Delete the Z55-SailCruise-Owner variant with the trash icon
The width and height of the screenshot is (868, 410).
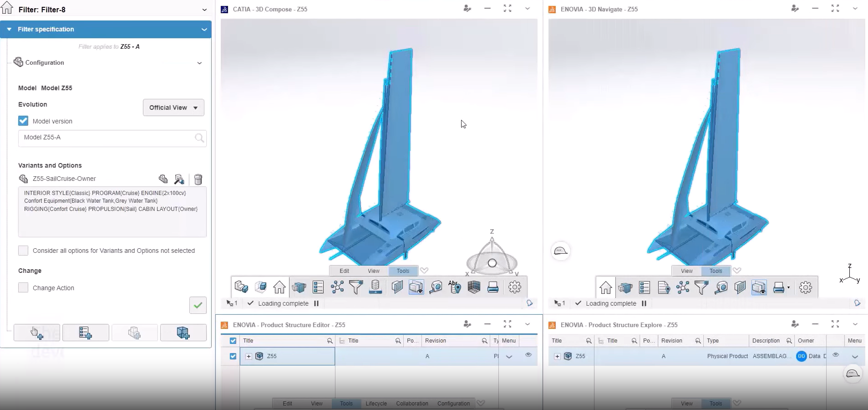click(x=198, y=179)
